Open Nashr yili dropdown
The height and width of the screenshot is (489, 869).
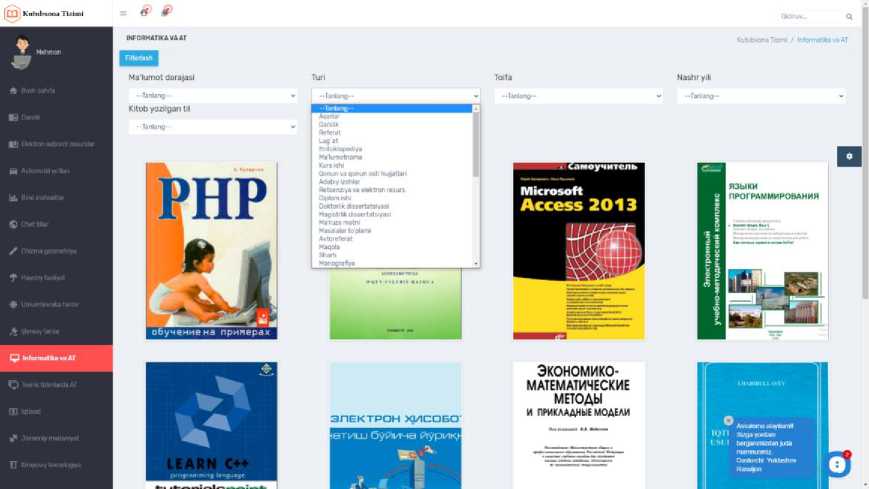click(761, 96)
